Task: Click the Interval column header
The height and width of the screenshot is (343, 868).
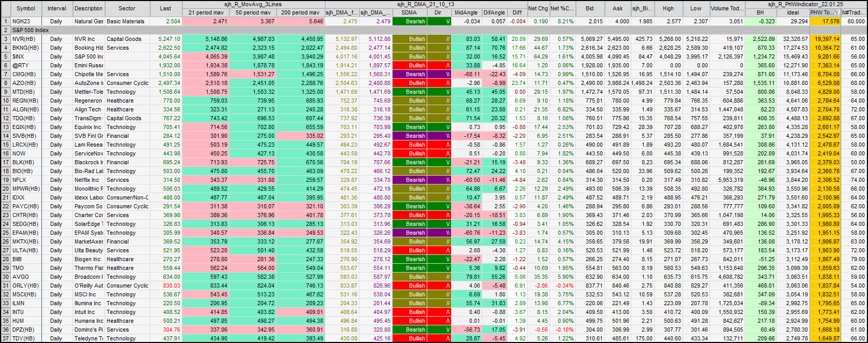Action: point(57,8)
